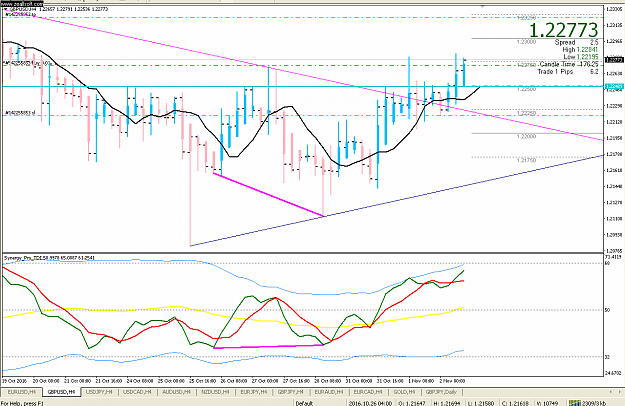The height and width of the screenshot is (406, 625).
Task: Click the 1.22000 round-number level label
Action: [x=526, y=136]
